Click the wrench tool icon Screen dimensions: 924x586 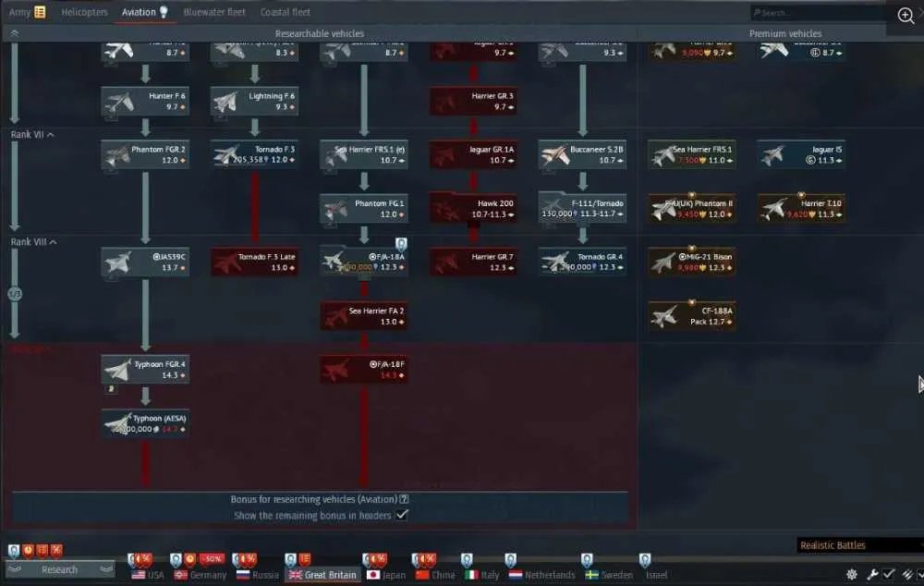tap(872, 574)
